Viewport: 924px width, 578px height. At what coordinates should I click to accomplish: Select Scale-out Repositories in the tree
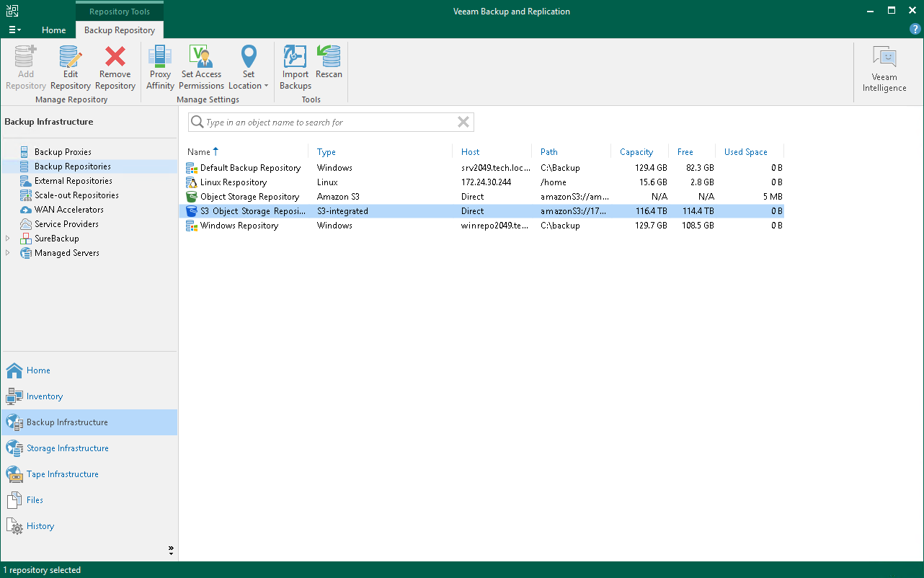pyautogui.click(x=76, y=195)
